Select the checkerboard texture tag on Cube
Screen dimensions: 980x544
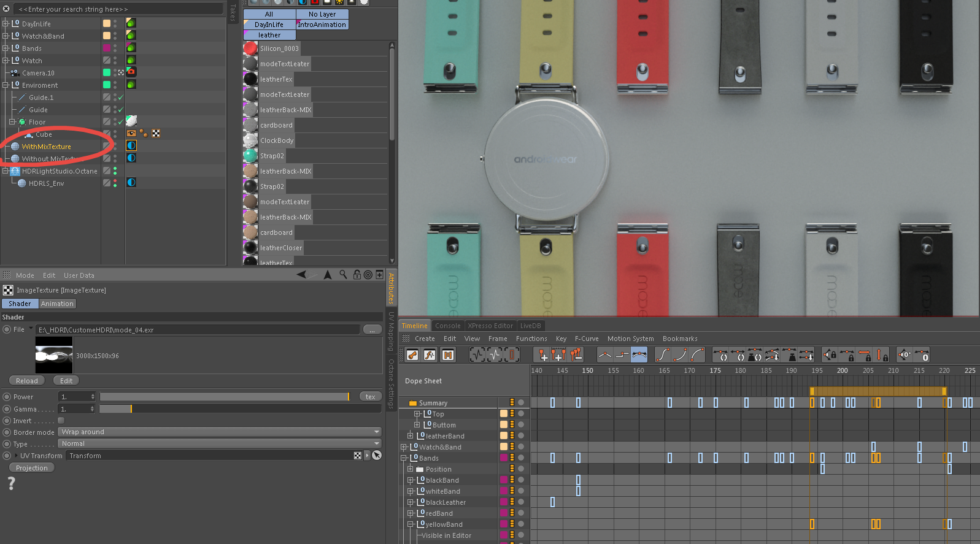coord(156,133)
